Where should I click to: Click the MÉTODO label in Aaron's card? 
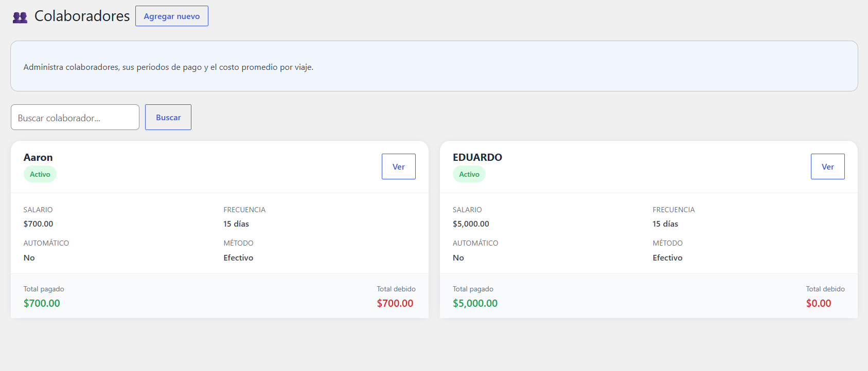[x=238, y=243]
